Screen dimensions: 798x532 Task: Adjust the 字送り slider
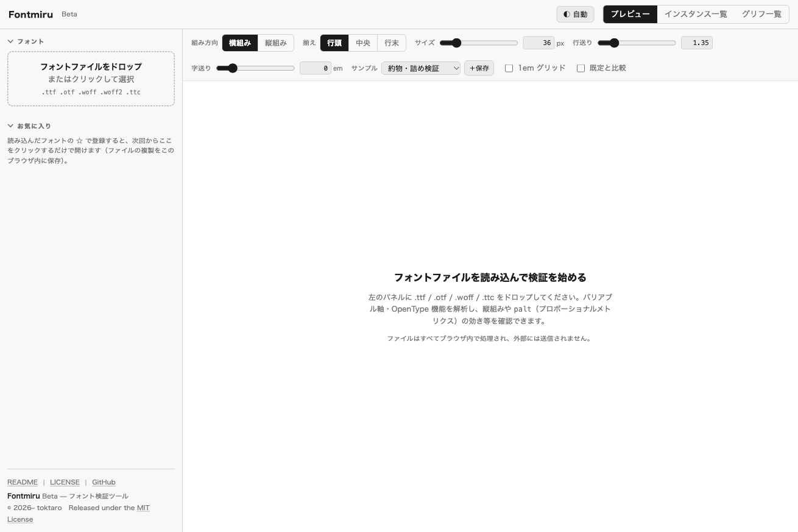pyautogui.click(x=255, y=68)
